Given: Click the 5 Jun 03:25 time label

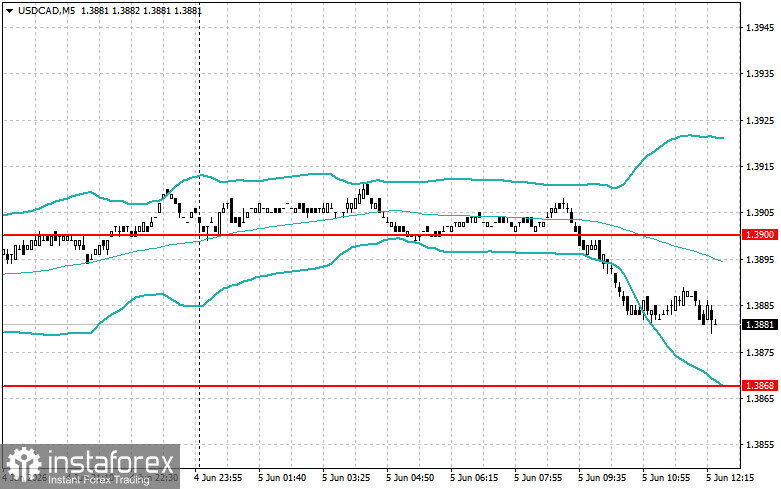Looking at the screenshot, I should (346, 478).
